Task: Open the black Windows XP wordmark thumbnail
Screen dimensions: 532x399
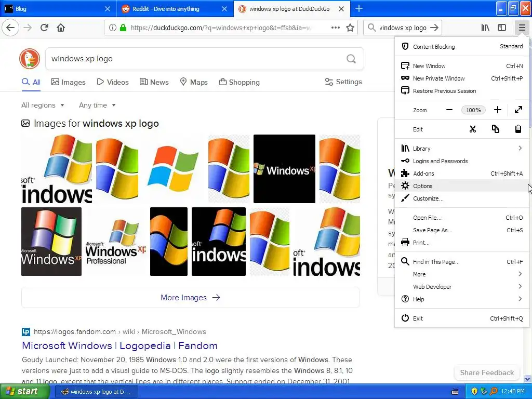Action: click(x=284, y=169)
